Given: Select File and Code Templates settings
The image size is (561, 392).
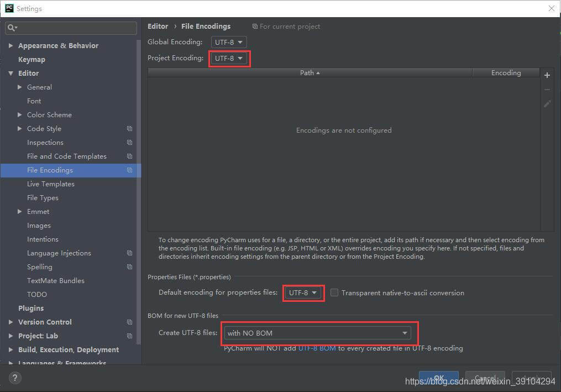Looking at the screenshot, I should 66,156.
